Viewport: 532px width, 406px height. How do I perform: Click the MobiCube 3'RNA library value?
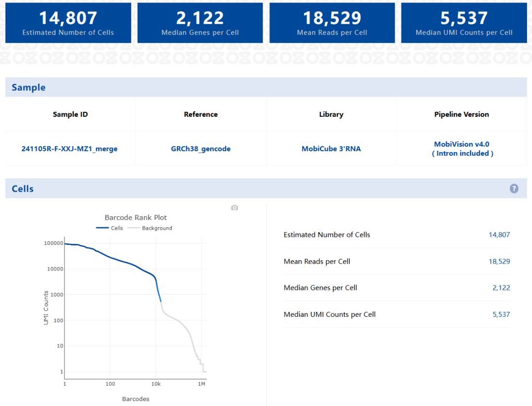331,149
